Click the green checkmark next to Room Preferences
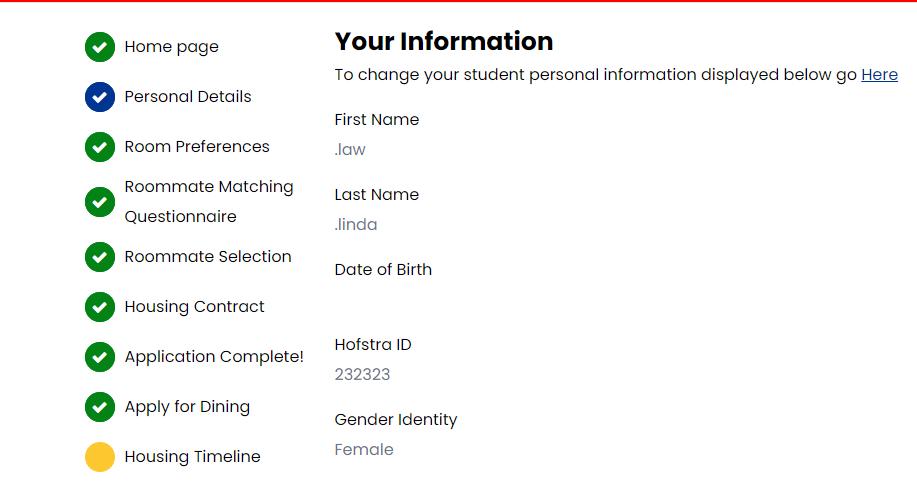Screen dimensions: 917x490 99,147
